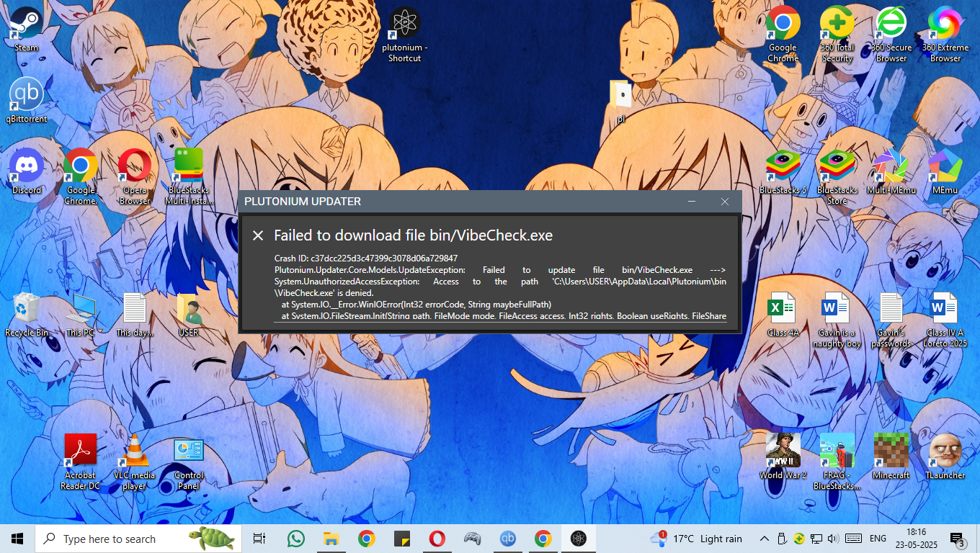Image resolution: width=980 pixels, height=553 pixels.
Task: Select the Recycle Bin desktop icon
Action: click(27, 315)
